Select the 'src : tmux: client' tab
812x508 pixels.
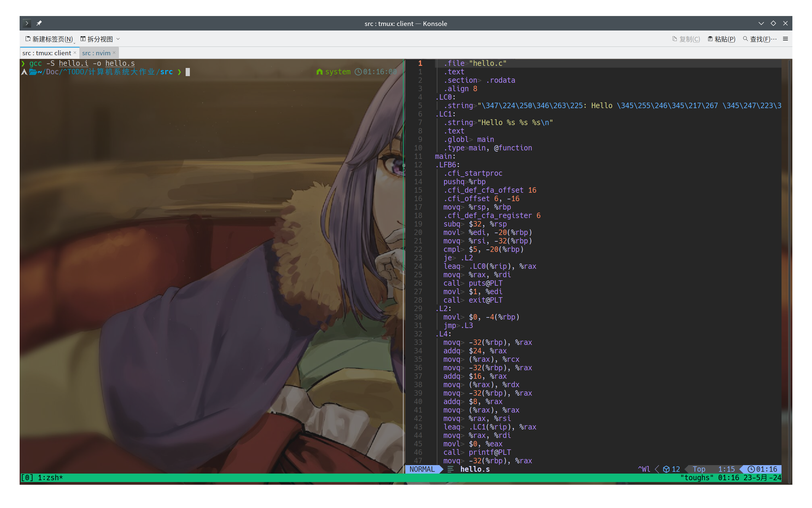[46, 53]
